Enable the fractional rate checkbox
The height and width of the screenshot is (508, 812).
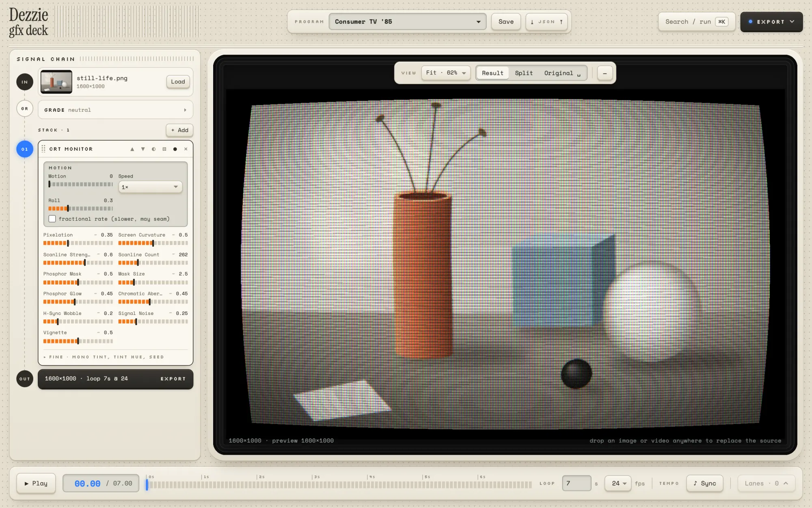52,219
